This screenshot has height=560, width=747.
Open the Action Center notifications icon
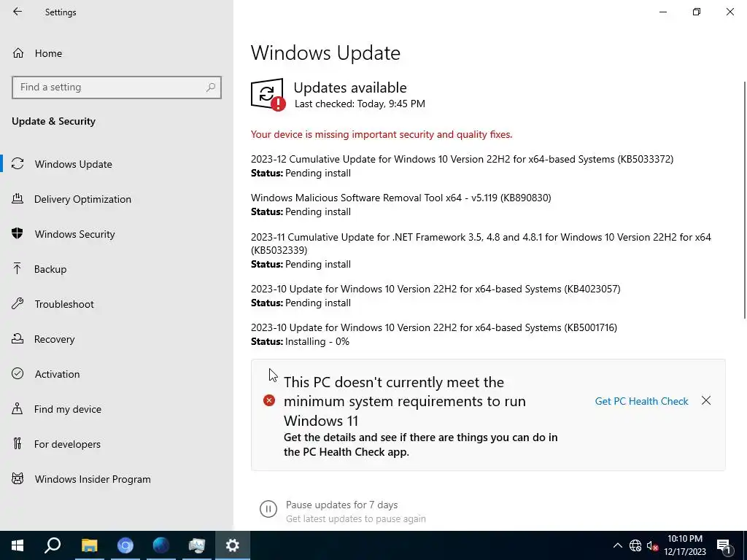(724, 545)
